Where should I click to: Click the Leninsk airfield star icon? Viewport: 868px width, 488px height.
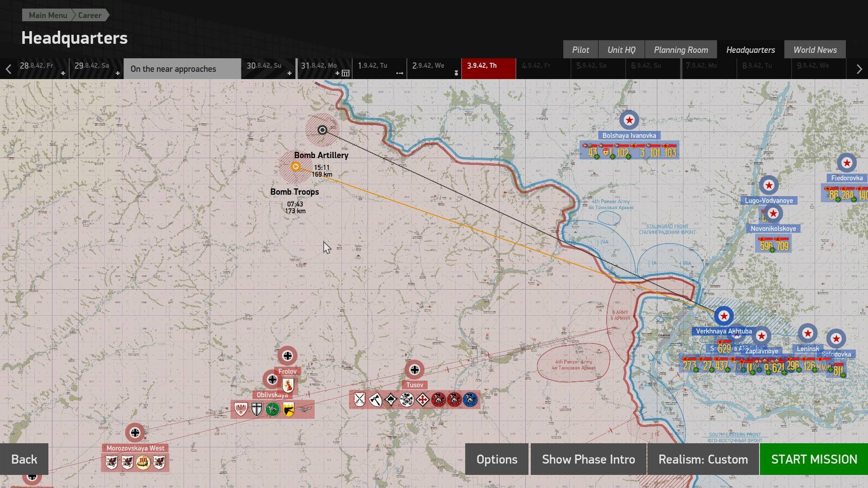coord(807,333)
